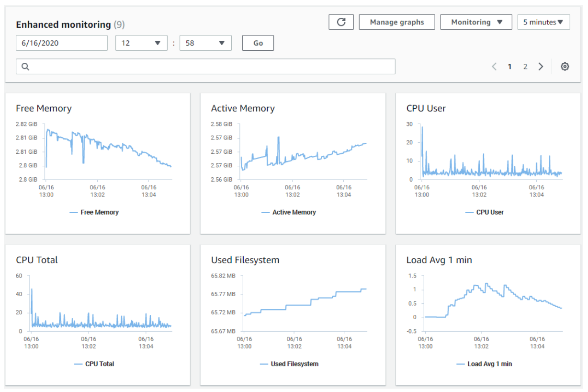The image size is (588, 392).
Task: Click the refresh icon button
Action: point(341,22)
